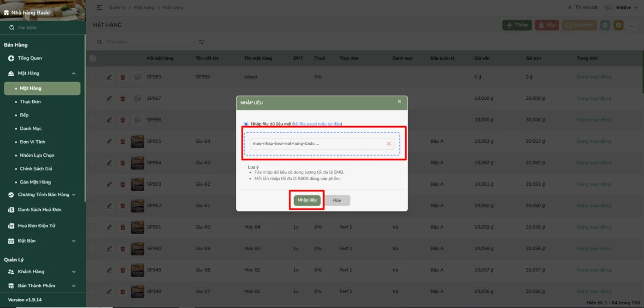The height and width of the screenshot is (308, 644).
Task: Open product thumbnail for SP952
Action: point(137,206)
